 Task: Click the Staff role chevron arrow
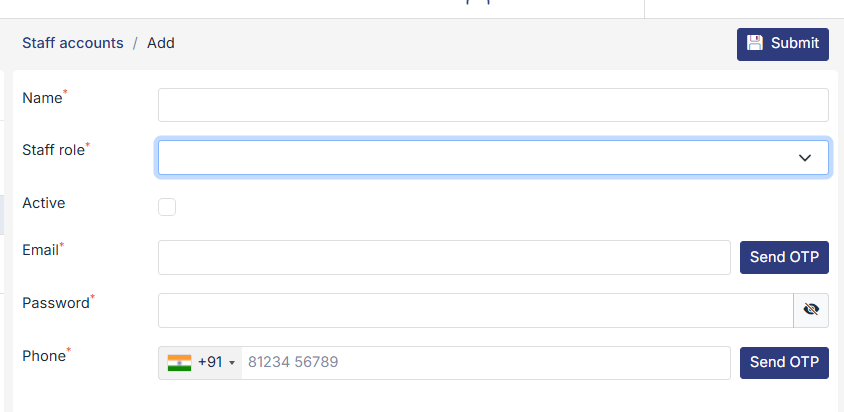point(805,158)
